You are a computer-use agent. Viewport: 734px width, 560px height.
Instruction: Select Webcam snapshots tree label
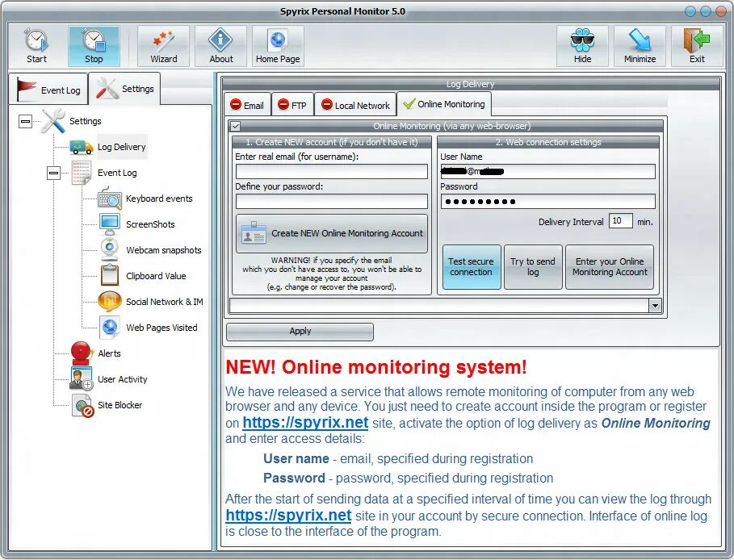point(164,250)
